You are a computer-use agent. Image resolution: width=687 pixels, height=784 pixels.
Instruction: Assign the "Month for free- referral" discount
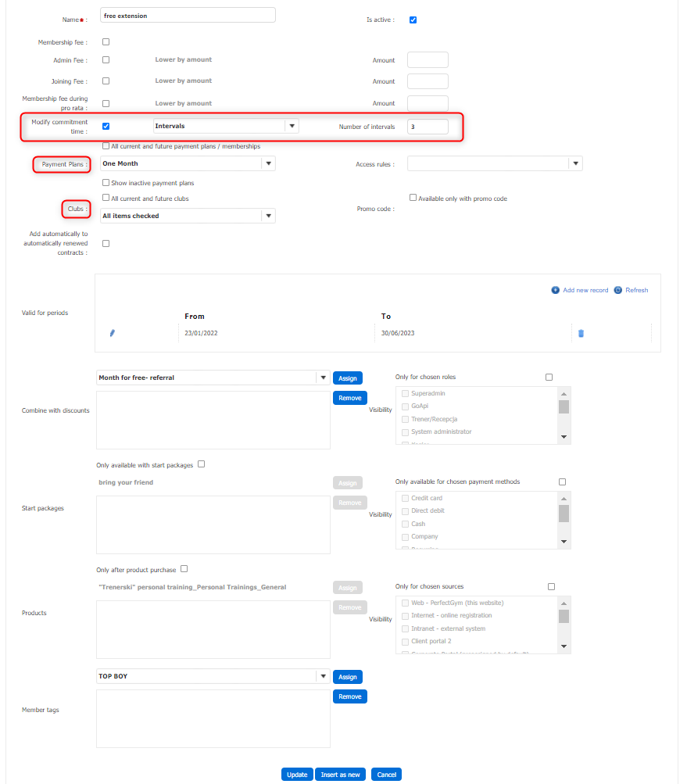(347, 378)
